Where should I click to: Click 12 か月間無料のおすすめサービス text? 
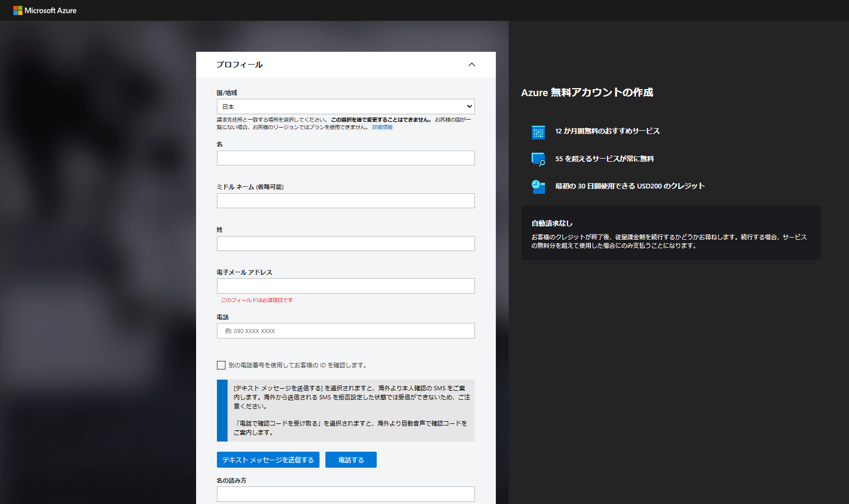point(607,131)
